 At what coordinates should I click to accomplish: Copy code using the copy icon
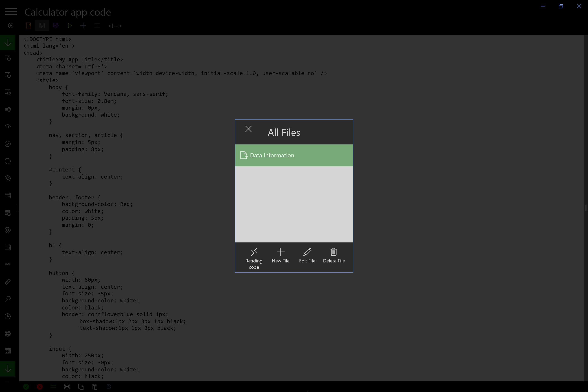pyautogui.click(x=81, y=387)
